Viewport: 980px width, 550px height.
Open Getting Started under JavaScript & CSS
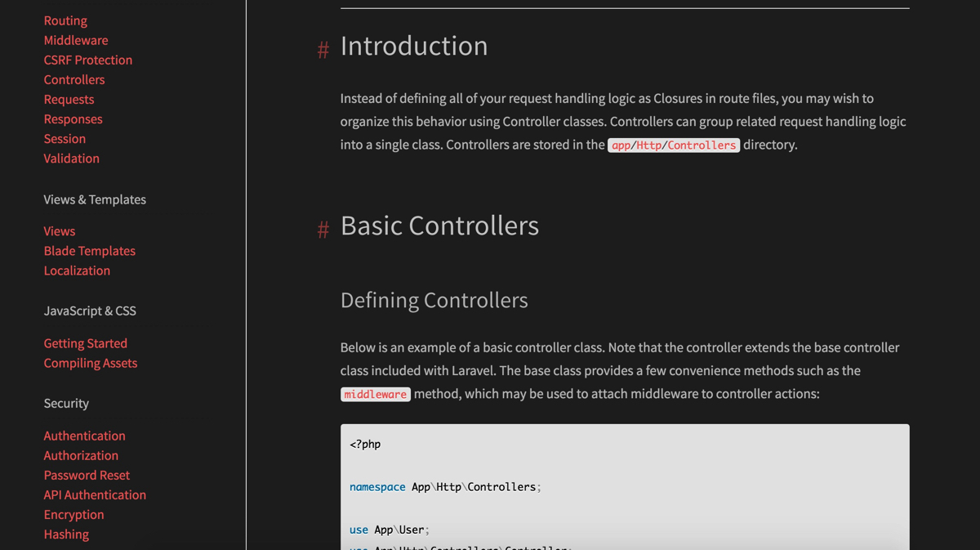tap(85, 343)
